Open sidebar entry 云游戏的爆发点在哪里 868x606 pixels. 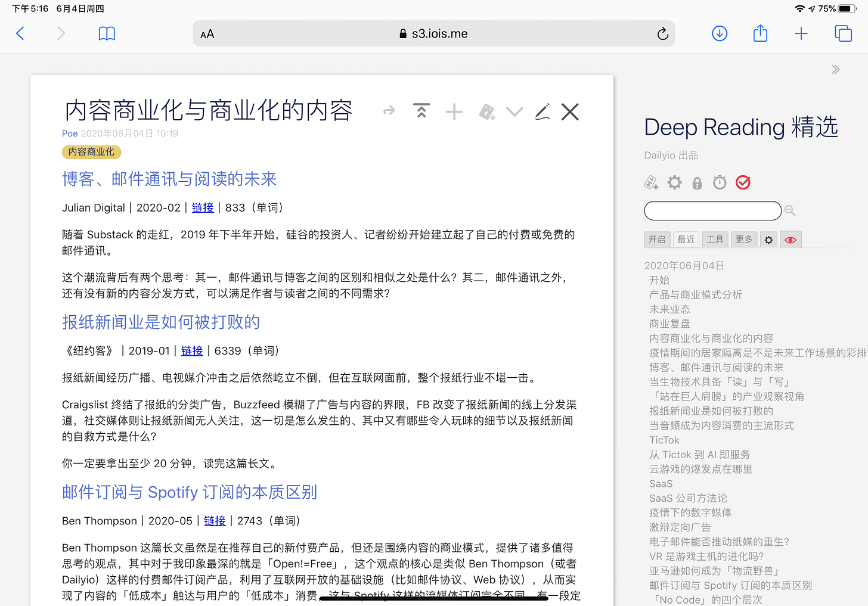click(x=701, y=469)
